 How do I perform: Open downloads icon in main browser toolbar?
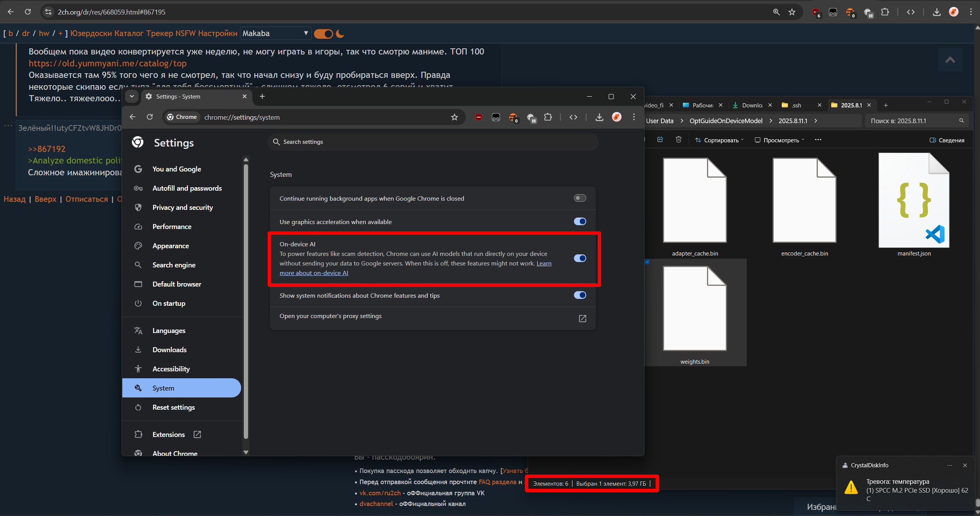pos(937,12)
